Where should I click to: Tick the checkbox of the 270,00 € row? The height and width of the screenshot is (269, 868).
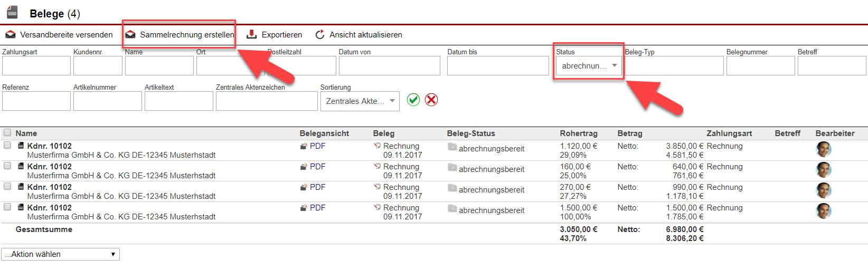(x=7, y=186)
